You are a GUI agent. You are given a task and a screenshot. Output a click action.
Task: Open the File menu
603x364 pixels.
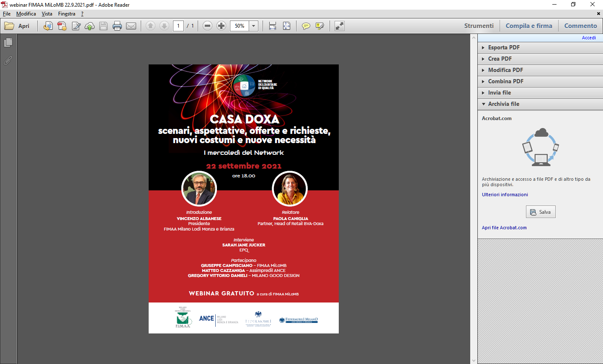tap(7, 14)
